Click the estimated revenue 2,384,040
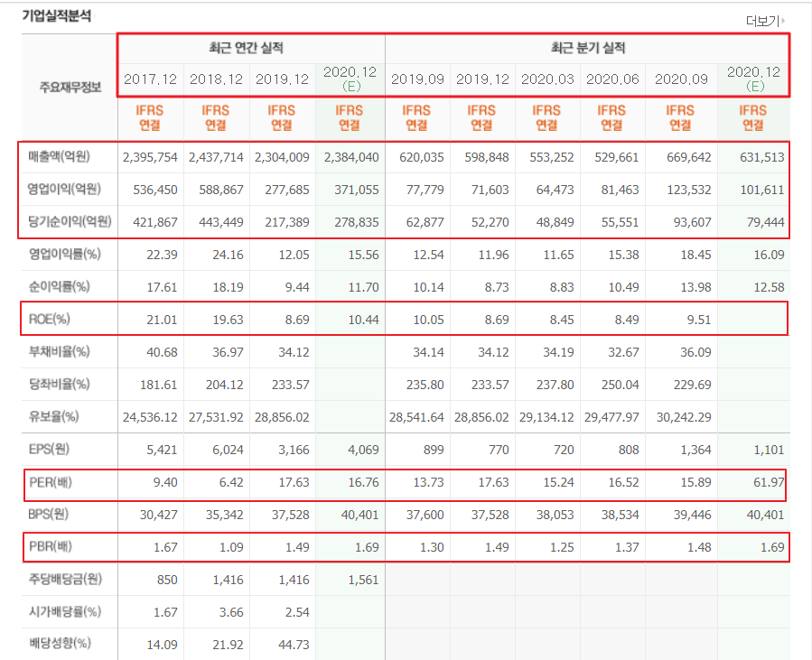 tap(351, 157)
